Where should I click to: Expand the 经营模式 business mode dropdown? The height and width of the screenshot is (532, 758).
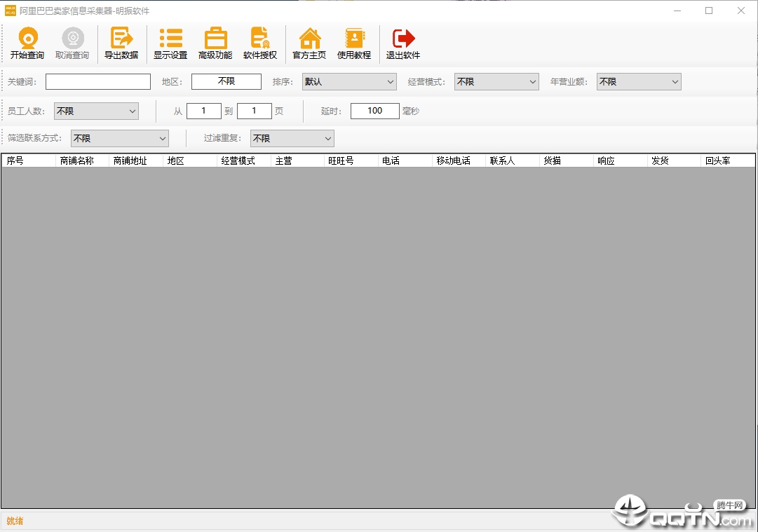click(x=496, y=82)
